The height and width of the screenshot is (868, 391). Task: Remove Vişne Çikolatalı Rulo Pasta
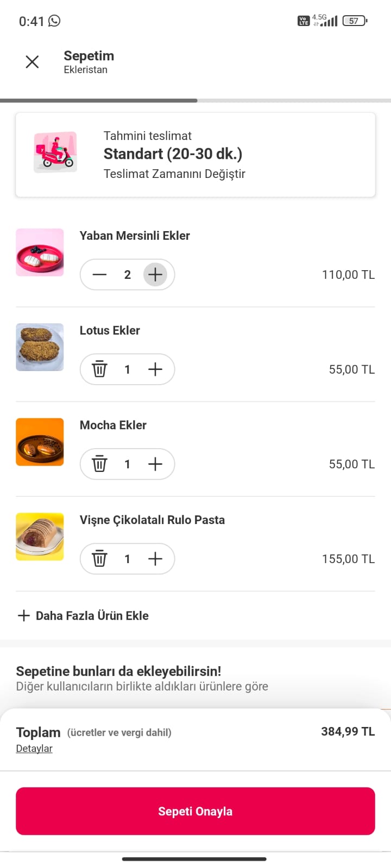point(99,559)
